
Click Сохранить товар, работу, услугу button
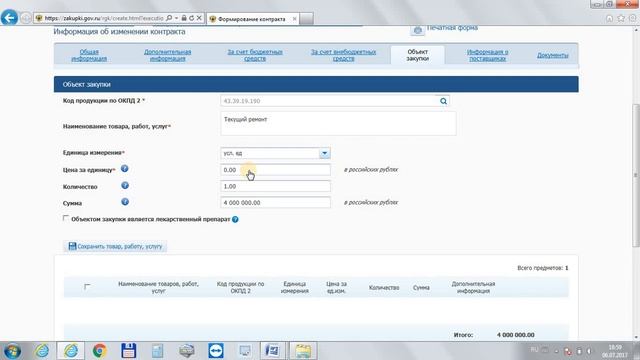[116, 246]
